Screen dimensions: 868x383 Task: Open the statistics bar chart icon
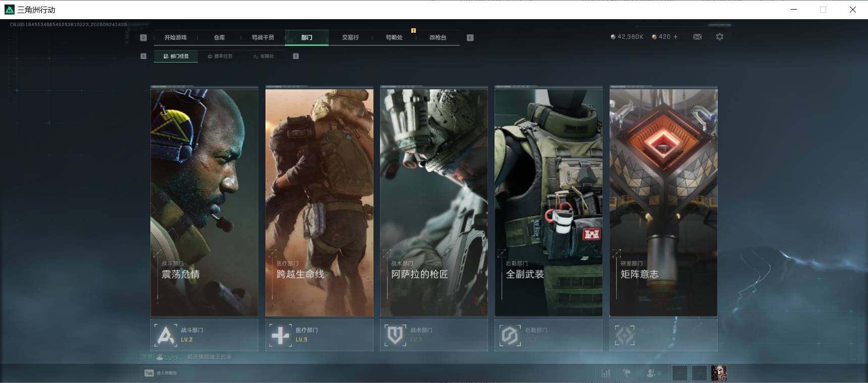[606, 373]
